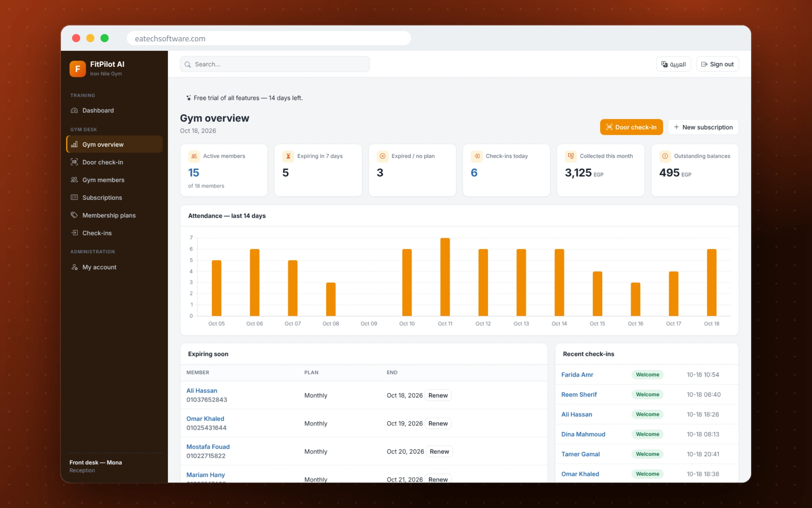Click the My account user icon
This screenshot has width=812, height=508.
(x=74, y=267)
